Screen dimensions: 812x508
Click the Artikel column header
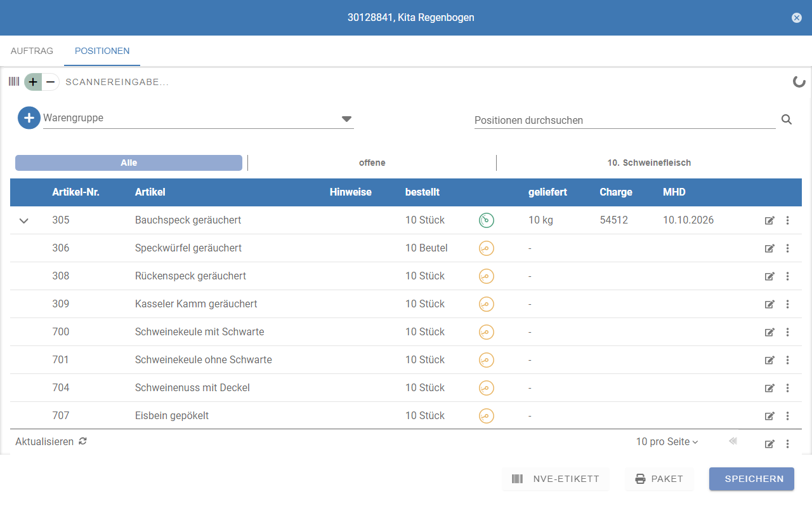coord(150,192)
